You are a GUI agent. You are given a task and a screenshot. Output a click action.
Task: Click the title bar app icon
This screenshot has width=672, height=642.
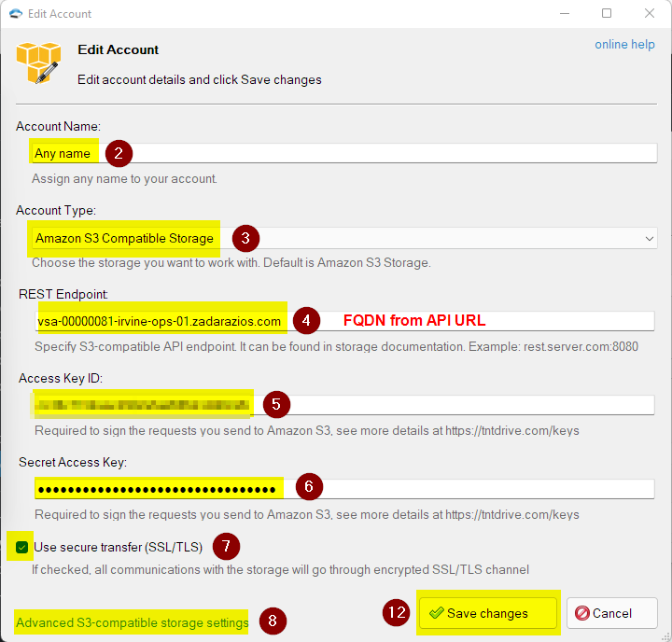16,14
